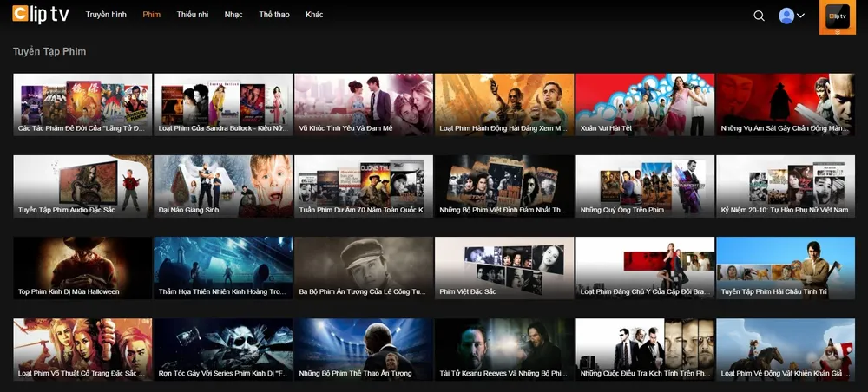Click Những Bộ Phim Thể Thao Ấn Tượng
This screenshot has height=392, width=868.
pos(363,349)
